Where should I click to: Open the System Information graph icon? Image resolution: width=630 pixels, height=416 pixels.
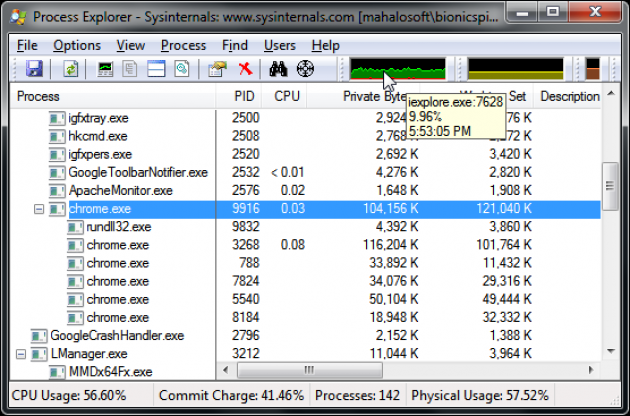click(105, 69)
